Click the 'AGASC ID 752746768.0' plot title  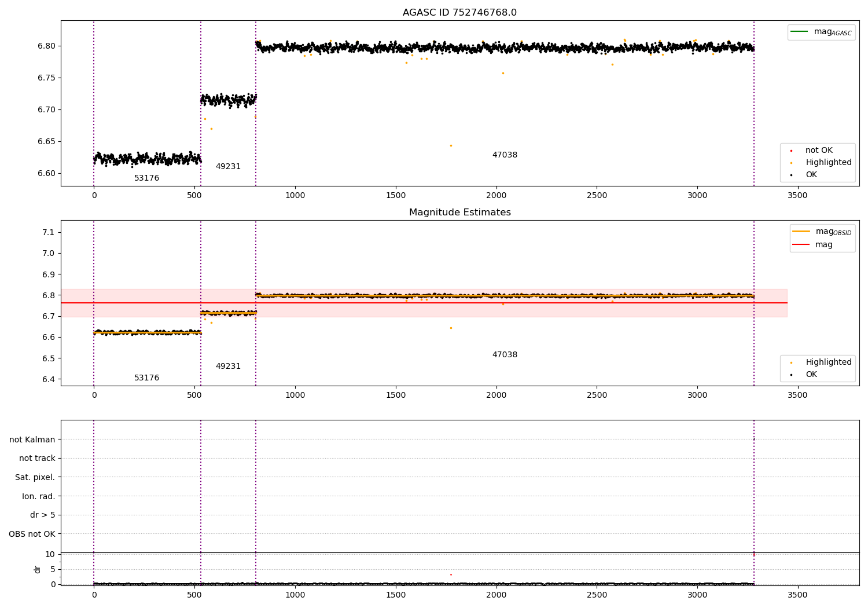(x=459, y=13)
